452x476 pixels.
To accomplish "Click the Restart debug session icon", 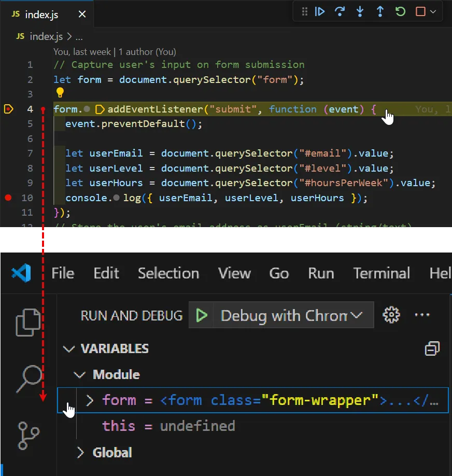I will coord(400,11).
